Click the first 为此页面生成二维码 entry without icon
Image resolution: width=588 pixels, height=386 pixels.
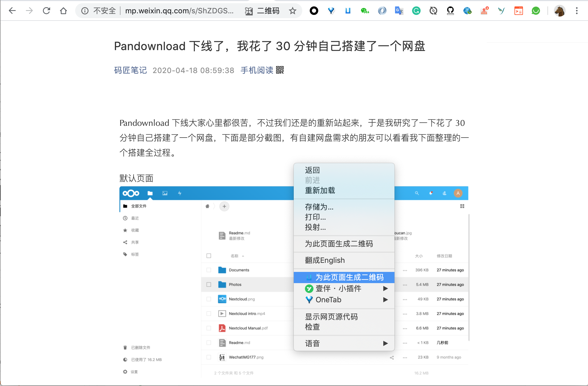click(344, 244)
